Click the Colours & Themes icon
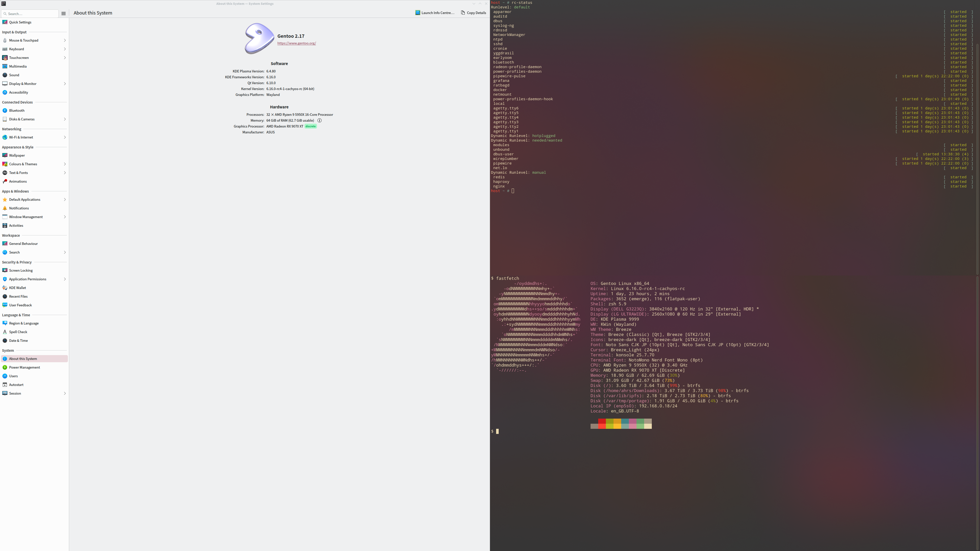Viewport: 980px width, 551px height. click(5, 164)
